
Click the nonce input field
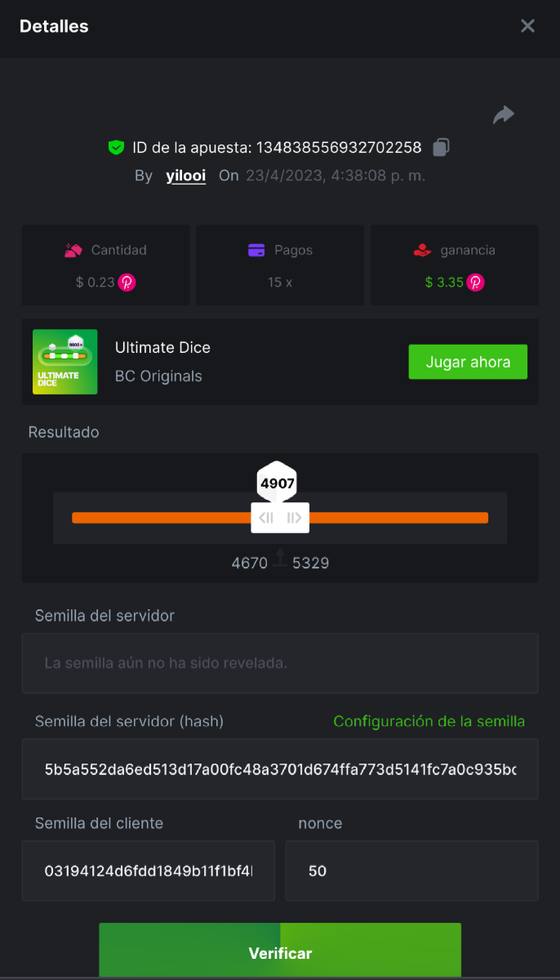pos(411,871)
